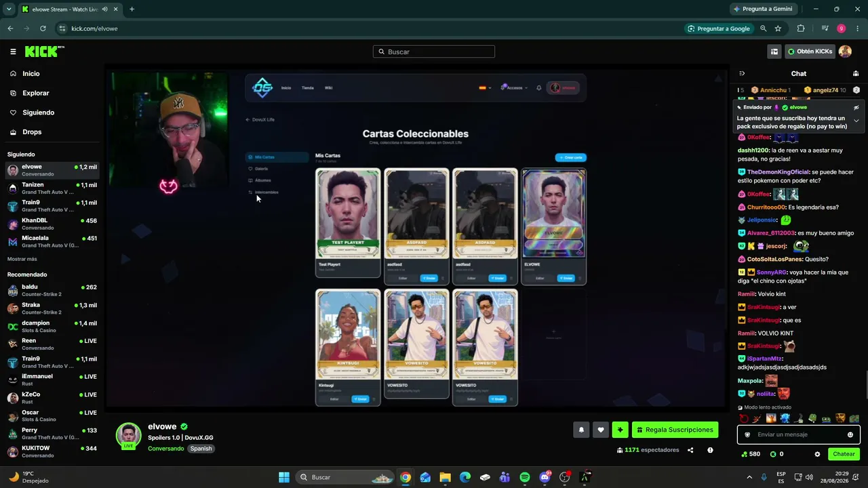Send message with Chatear button
Viewport: 868px width, 488px height.
pos(844,454)
